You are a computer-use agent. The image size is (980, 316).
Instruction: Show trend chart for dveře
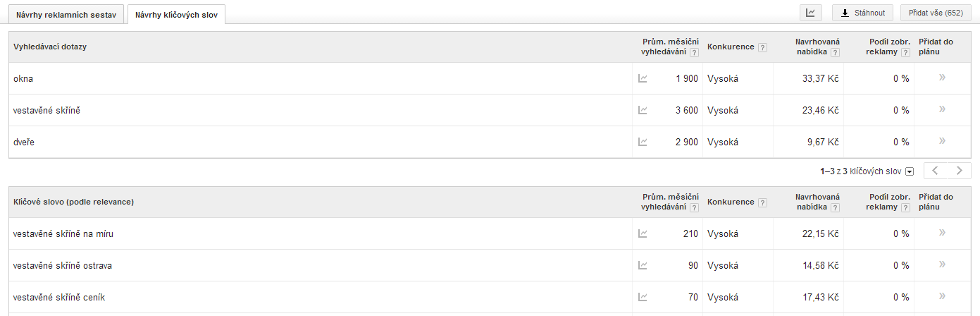point(643,142)
